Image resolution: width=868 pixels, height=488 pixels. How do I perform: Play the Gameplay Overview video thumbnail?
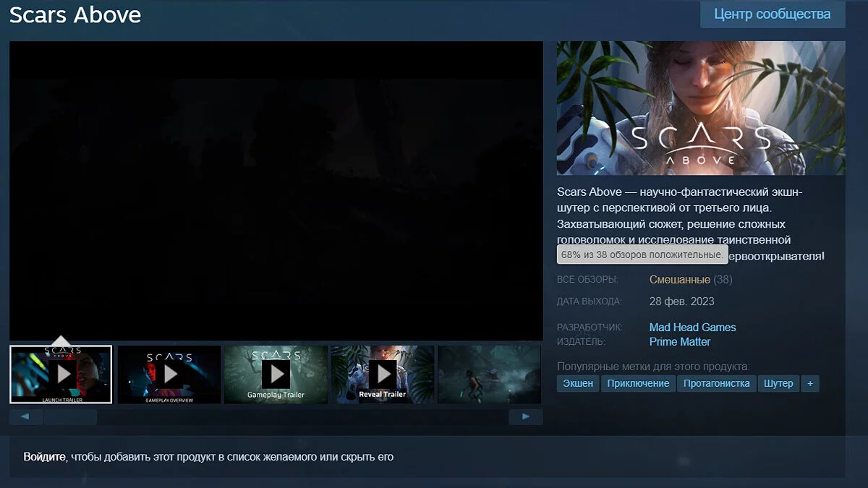point(169,374)
